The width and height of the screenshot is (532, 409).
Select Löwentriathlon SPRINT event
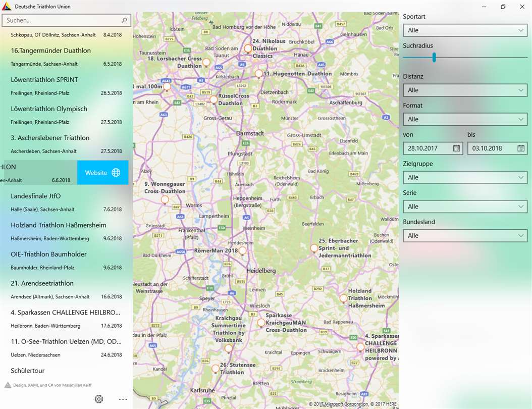tap(66, 86)
